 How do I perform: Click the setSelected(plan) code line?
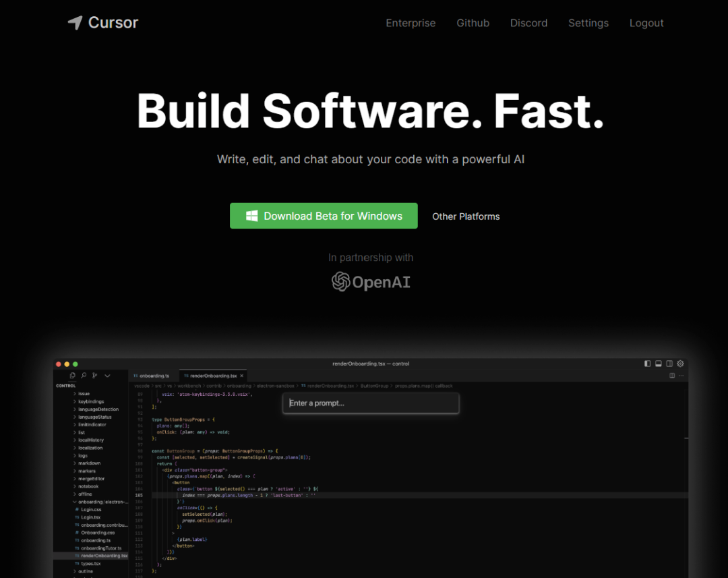click(204, 515)
